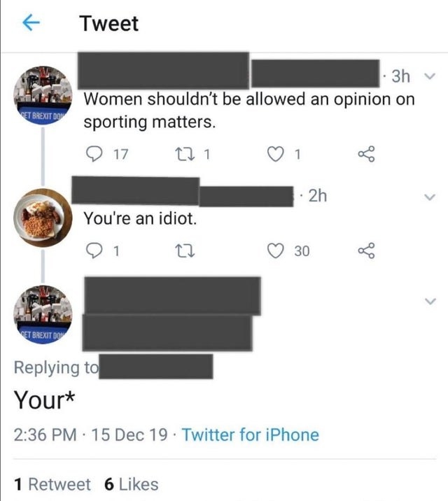The width and height of the screenshot is (448, 501).
Task: View the "6 Likes" list
Action: 131,484
